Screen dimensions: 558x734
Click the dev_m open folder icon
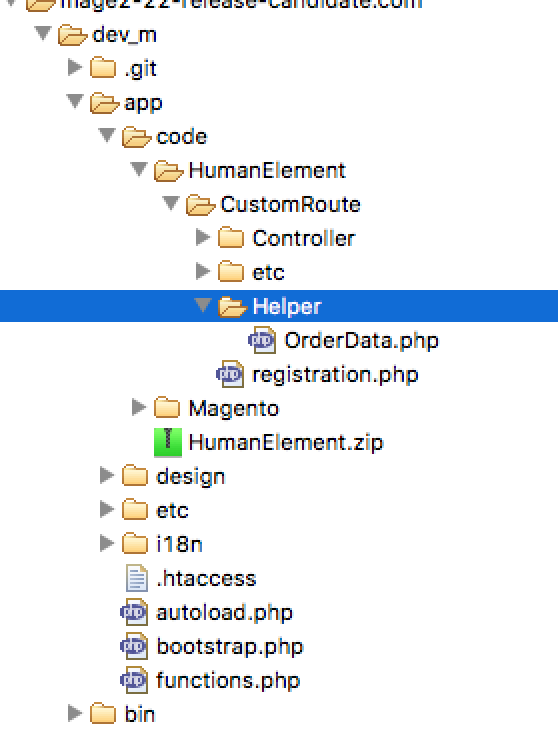point(73,36)
